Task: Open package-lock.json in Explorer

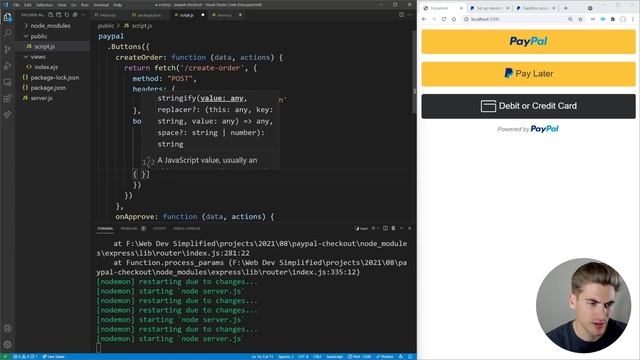Action: [53, 78]
